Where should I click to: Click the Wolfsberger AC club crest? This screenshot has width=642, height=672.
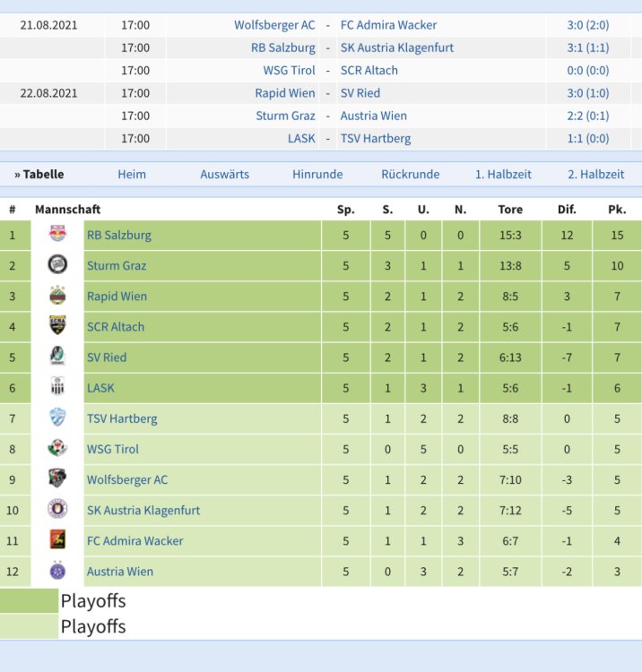point(57,479)
